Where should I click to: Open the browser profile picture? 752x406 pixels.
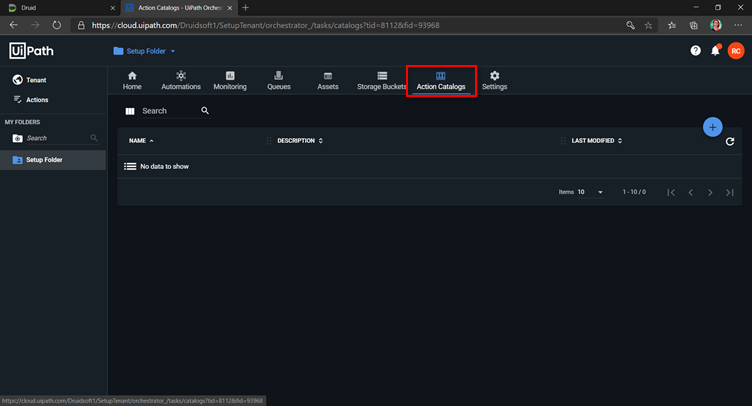coord(716,25)
